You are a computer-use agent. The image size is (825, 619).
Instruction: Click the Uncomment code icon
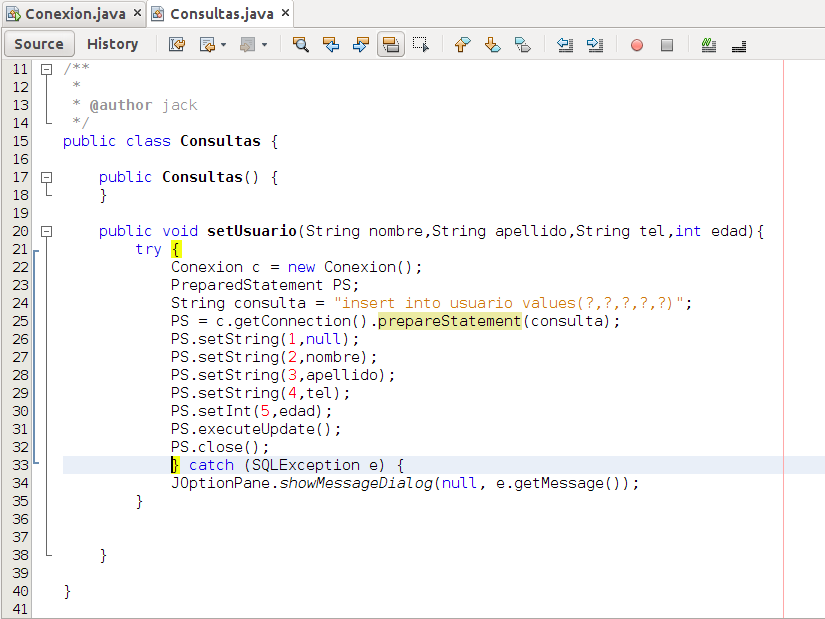pyautogui.click(x=737, y=44)
